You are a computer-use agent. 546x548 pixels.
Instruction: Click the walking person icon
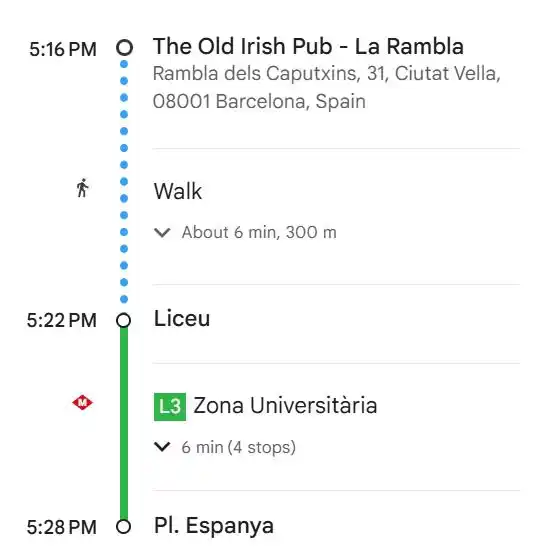click(82, 188)
